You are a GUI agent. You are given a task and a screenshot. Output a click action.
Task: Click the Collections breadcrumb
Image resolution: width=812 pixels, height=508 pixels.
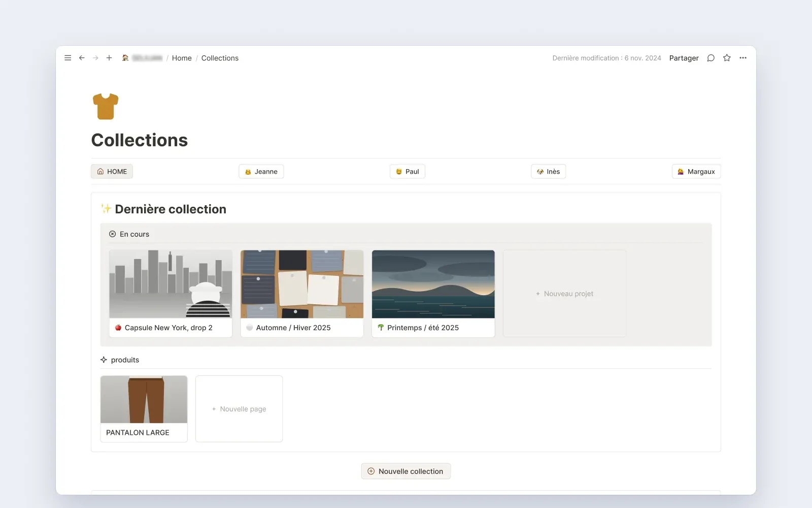(220, 58)
